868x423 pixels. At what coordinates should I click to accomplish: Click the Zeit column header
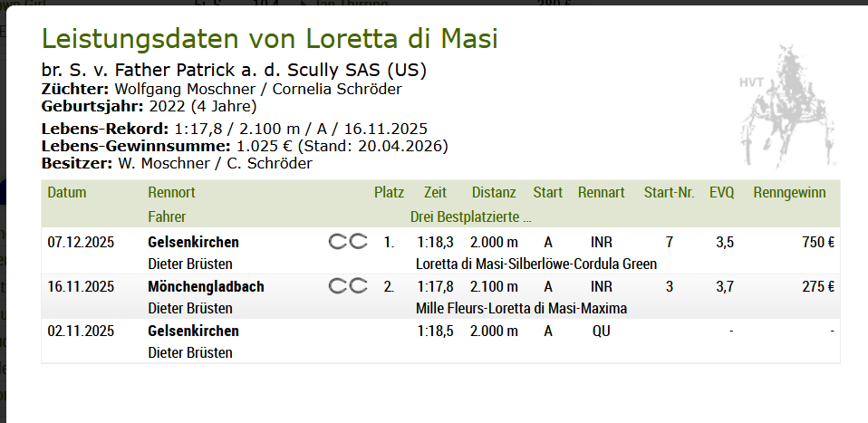click(435, 193)
